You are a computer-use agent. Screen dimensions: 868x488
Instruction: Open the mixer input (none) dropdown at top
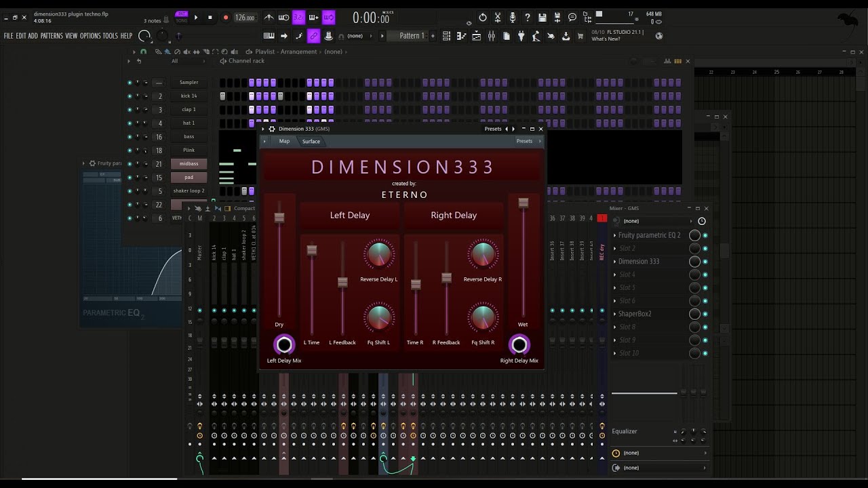[658, 221]
